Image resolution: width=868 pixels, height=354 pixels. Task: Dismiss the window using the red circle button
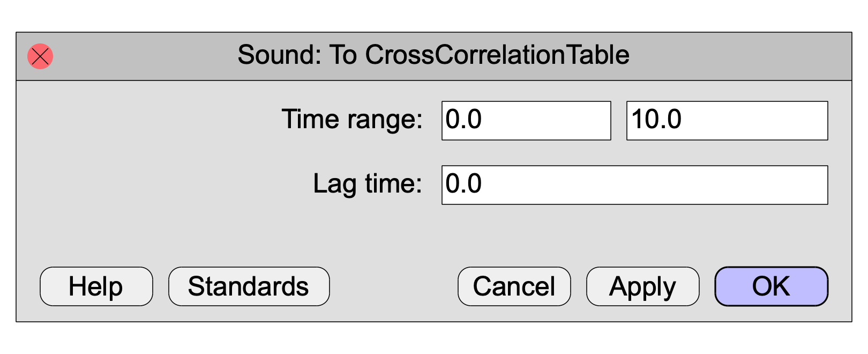coord(40,56)
